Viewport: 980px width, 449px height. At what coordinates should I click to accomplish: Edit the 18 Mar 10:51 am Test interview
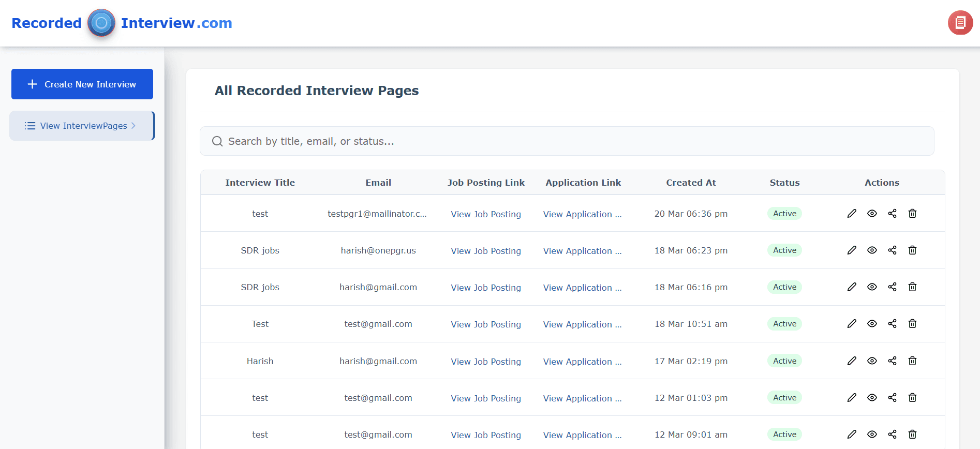pos(852,324)
